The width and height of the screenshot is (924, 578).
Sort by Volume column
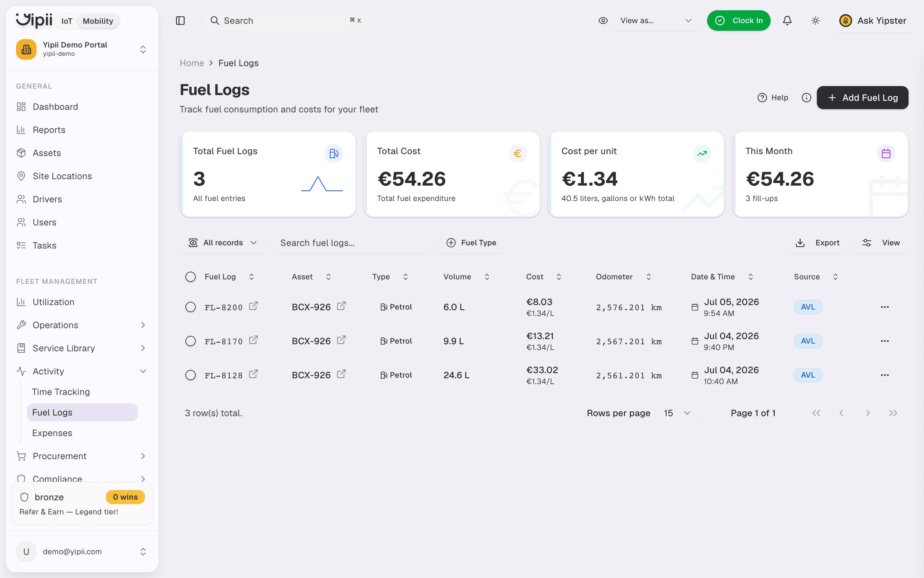(x=466, y=277)
